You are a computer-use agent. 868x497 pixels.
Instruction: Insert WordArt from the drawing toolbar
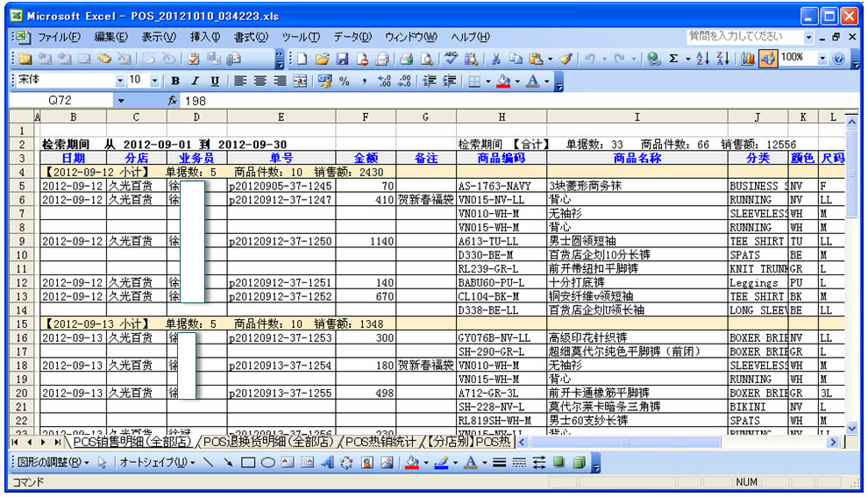(327, 463)
